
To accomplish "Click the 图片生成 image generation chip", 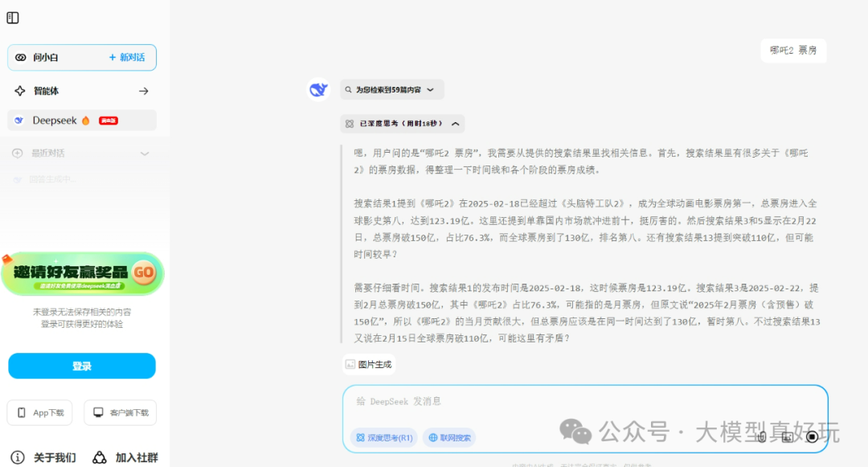I will 369,364.
